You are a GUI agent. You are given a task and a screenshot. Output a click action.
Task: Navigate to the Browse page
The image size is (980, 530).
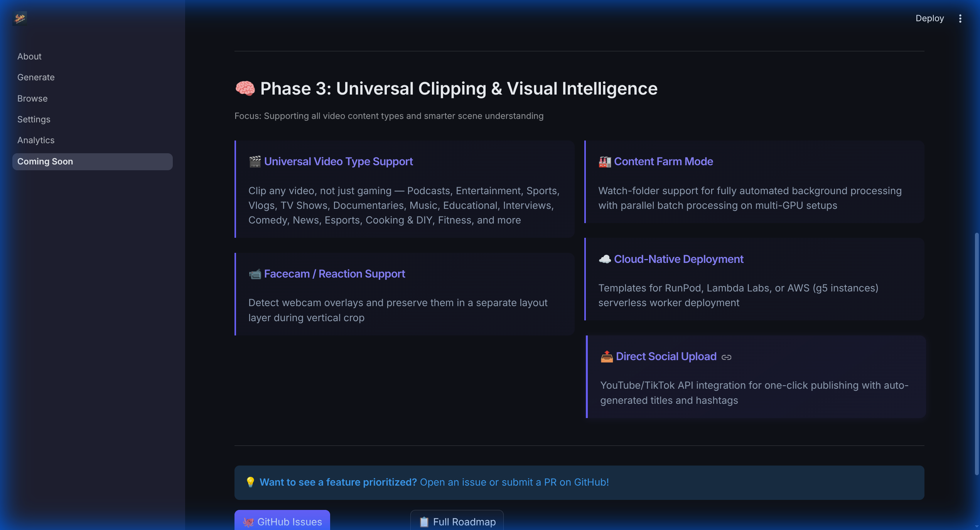32,98
